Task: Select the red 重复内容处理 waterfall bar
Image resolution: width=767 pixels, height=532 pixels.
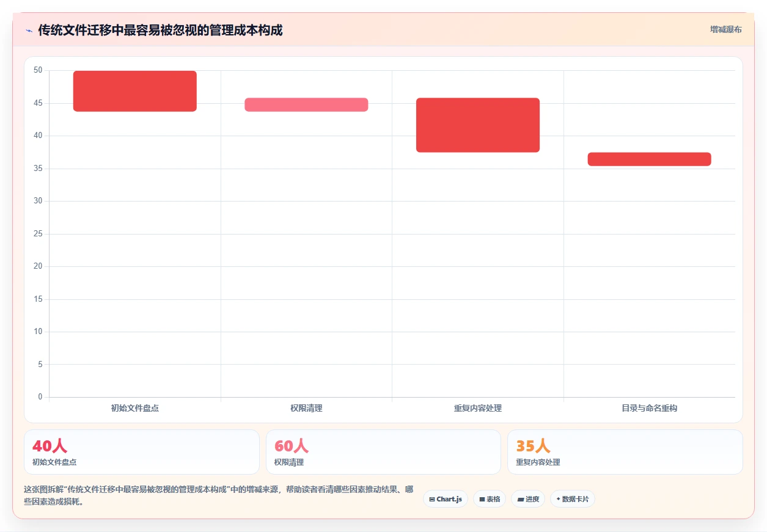Action: click(478, 125)
